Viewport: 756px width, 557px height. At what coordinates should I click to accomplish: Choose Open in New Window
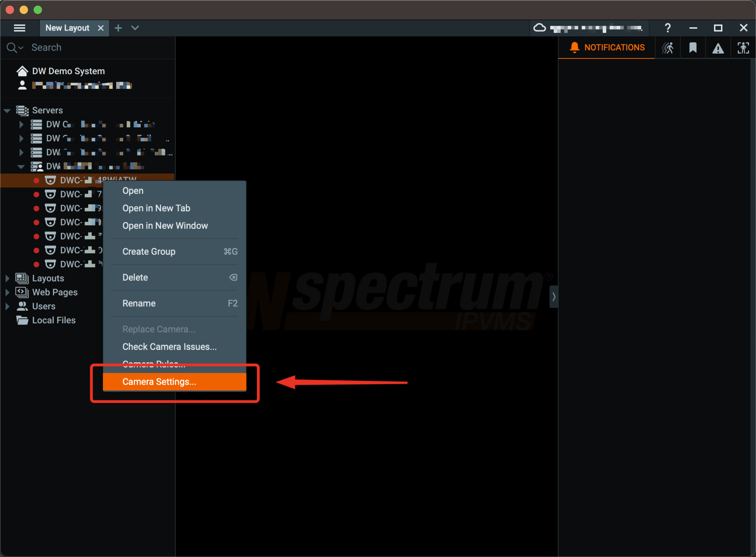(175, 226)
